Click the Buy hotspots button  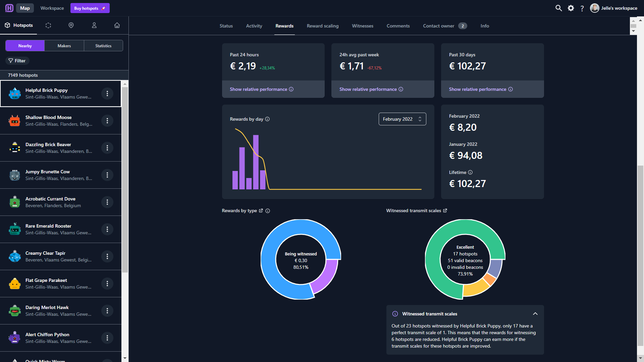90,8
